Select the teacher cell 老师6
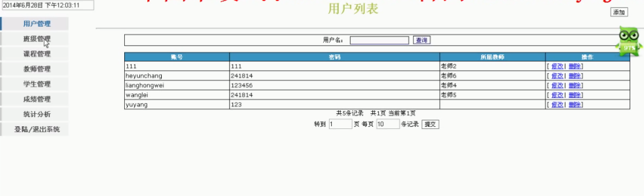 492,76
